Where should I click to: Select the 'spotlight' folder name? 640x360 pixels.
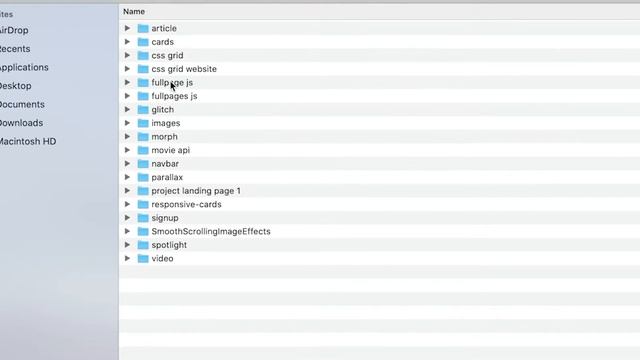tap(169, 245)
